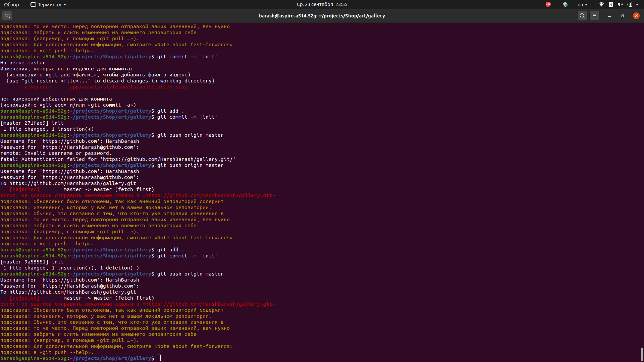
Task: Open the en keyboard layout dropdown
Action: (583, 4)
